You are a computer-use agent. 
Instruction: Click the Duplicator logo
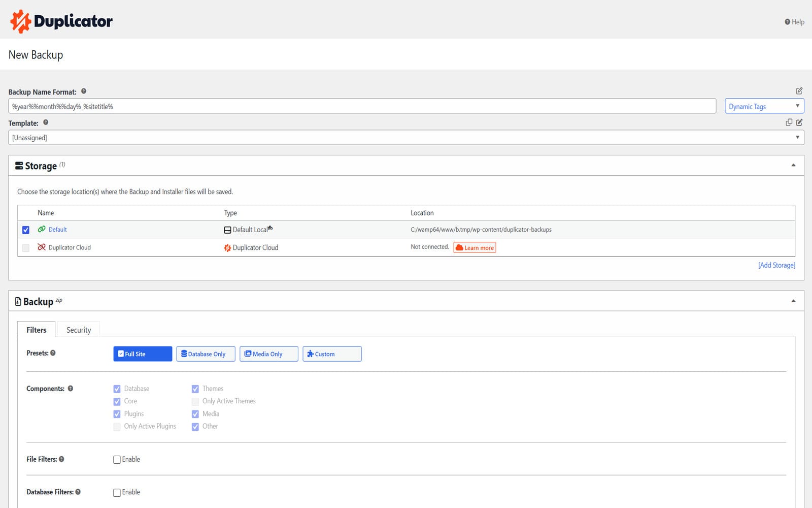pyautogui.click(x=61, y=21)
